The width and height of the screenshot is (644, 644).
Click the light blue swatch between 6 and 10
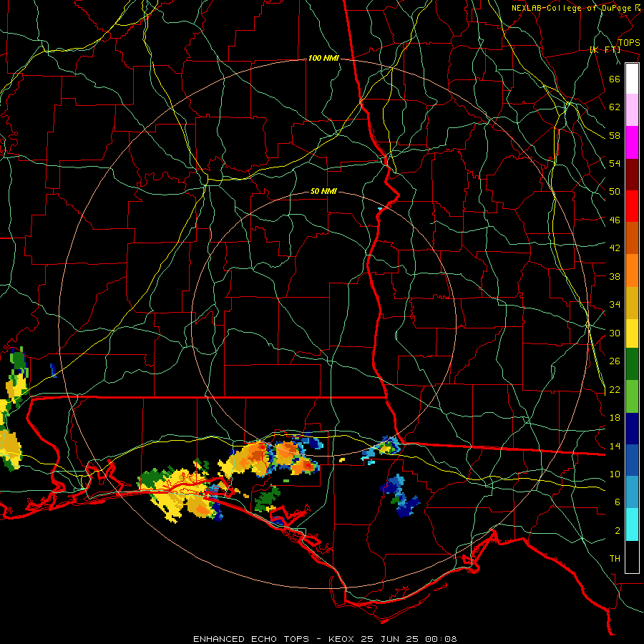pyautogui.click(x=632, y=492)
